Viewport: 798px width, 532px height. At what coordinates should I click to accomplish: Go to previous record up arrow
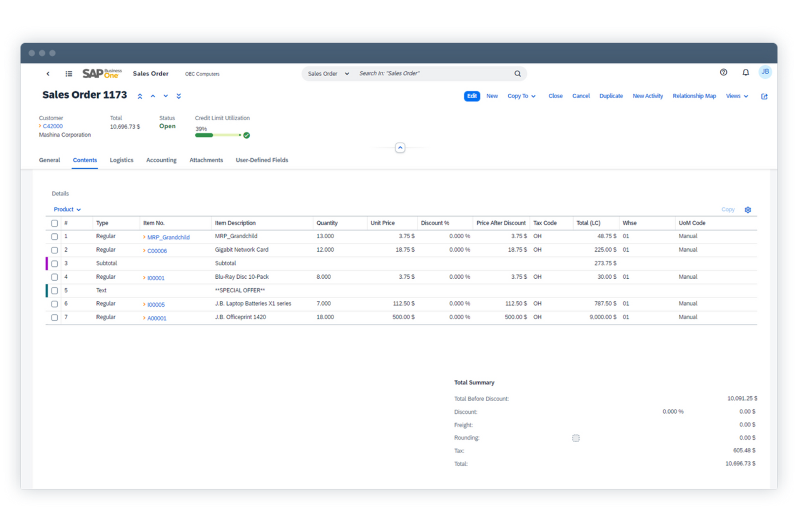click(153, 96)
